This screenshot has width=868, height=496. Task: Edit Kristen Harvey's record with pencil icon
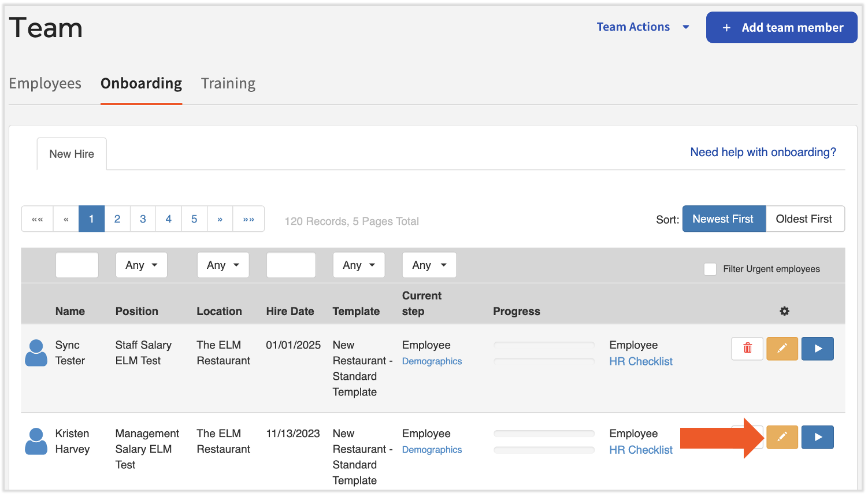point(782,437)
